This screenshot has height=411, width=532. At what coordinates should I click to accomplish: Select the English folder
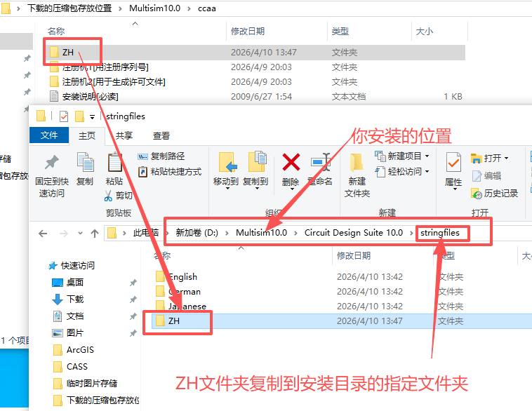(x=176, y=277)
